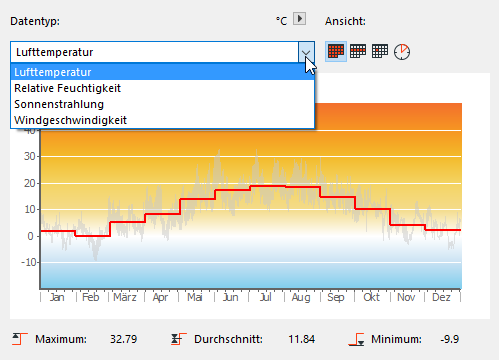Click the Okt month label
Image resolution: width=499 pixels, height=360 pixels.
pos(371,297)
